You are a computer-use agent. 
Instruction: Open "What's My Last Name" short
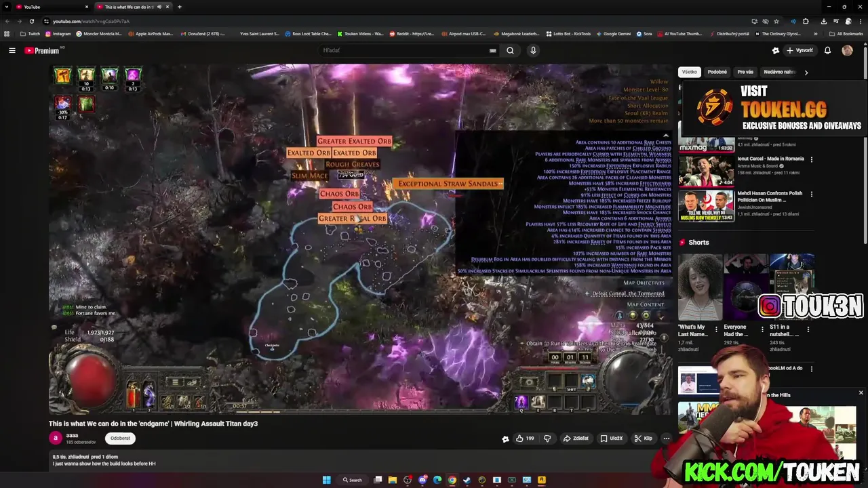click(x=700, y=286)
